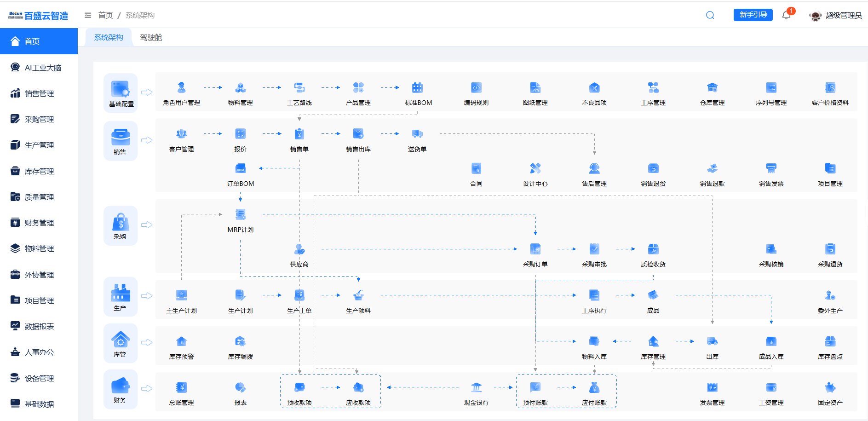
Task: Click the 采购 category block
Action: (x=121, y=225)
